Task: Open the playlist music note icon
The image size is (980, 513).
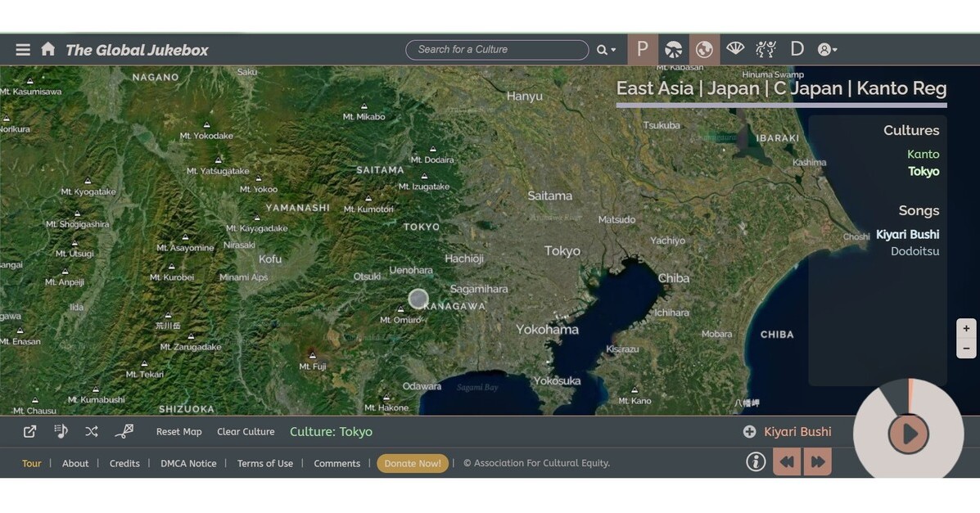Action: click(x=61, y=431)
